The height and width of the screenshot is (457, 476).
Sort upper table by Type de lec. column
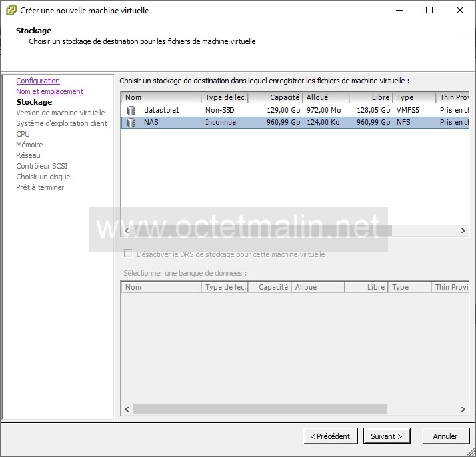pos(225,97)
